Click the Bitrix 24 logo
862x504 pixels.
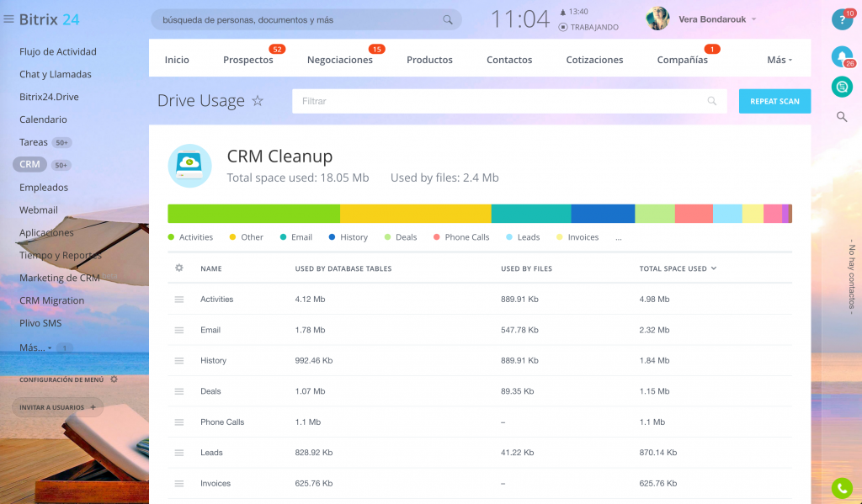[49, 19]
